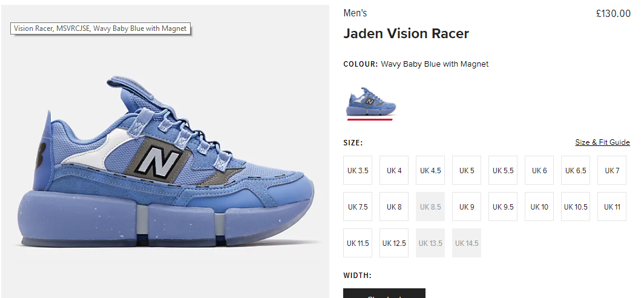
Task: Select the Wavy Baby Blue colour swatch
Action: click(x=370, y=102)
